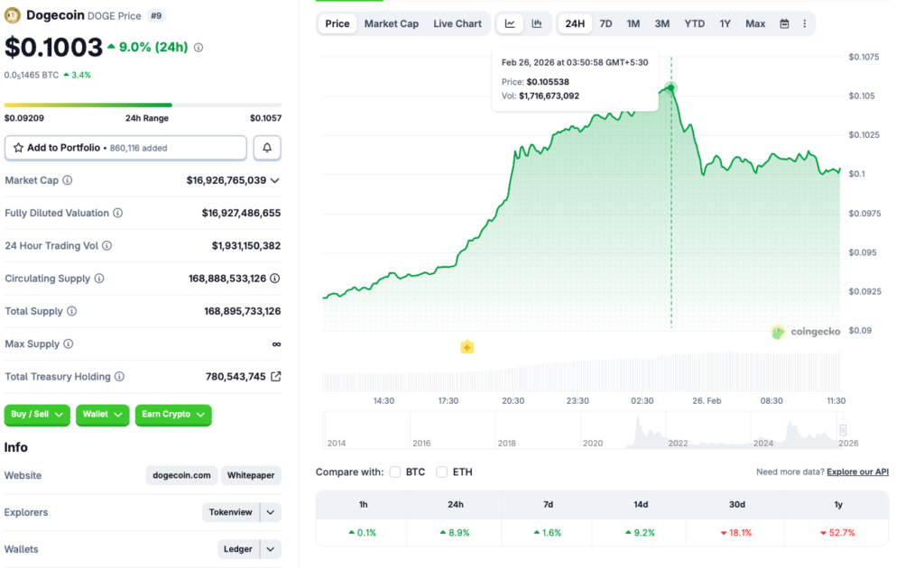
Task: Open the three-dot chart options menu
Action: click(805, 23)
